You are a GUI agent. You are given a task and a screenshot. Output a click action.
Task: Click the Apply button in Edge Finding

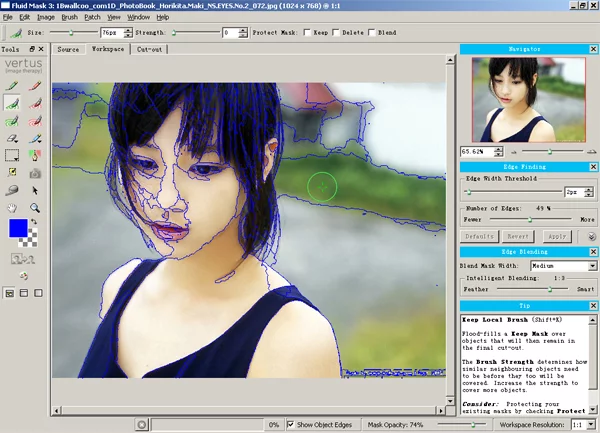tap(557, 236)
